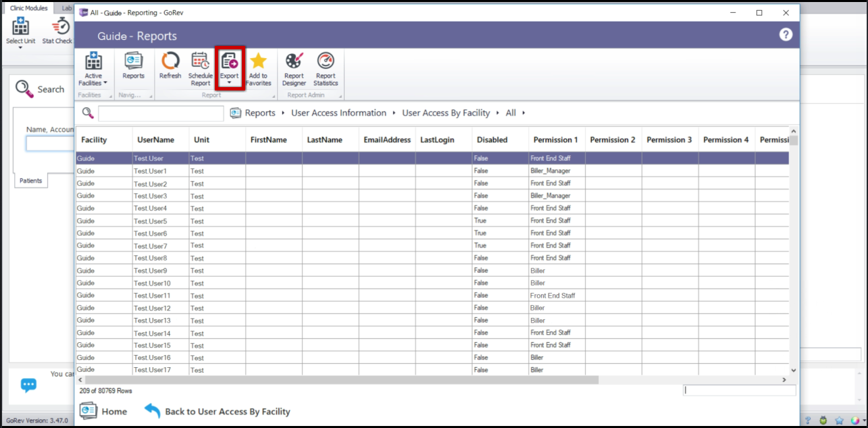Click the LastName column header
The height and width of the screenshot is (428, 868).
331,140
